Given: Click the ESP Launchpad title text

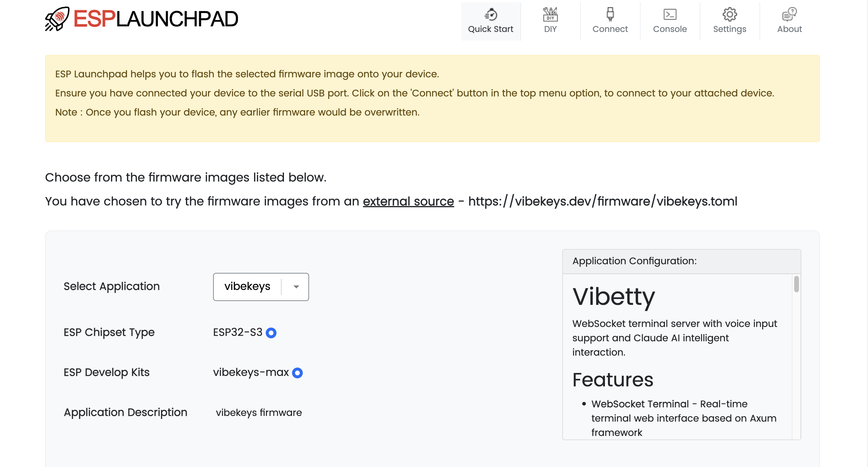Looking at the screenshot, I should 156,19.
